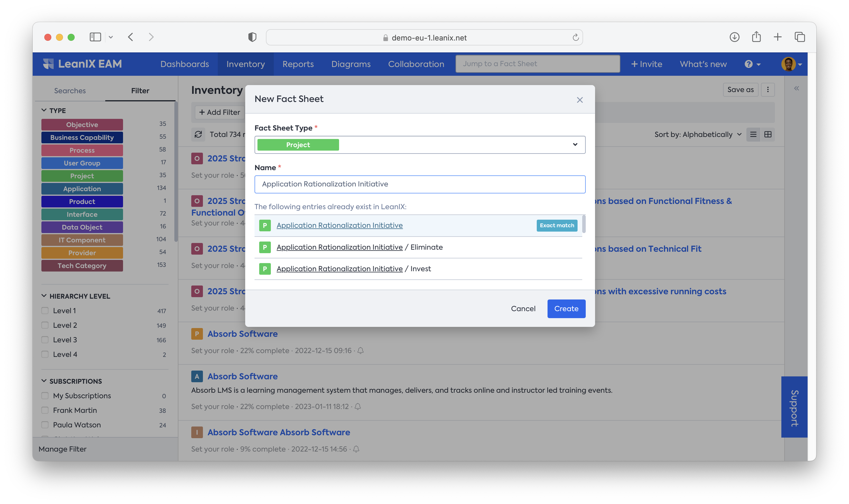Switch to the Searches tab

click(70, 91)
